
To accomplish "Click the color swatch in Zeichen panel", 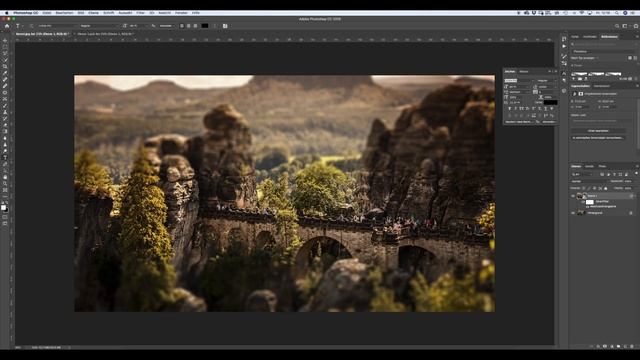I will (551, 102).
